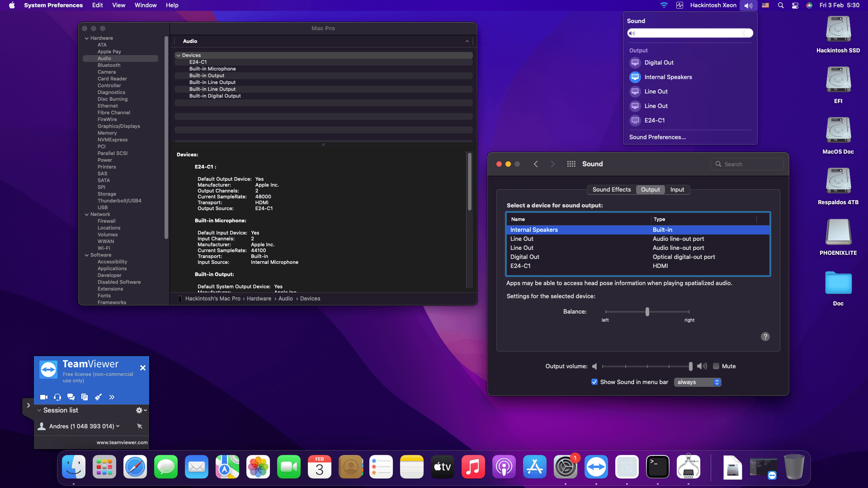
Task: Select E24-C1 in Sound menu output
Action: pos(655,121)
